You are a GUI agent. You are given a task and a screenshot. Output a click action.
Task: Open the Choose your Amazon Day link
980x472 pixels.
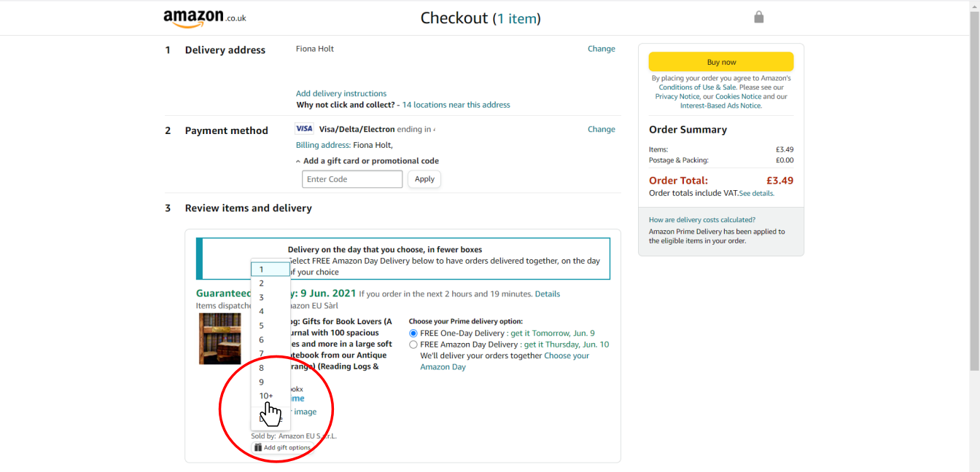pyautogui.click(x=505, y=361)
